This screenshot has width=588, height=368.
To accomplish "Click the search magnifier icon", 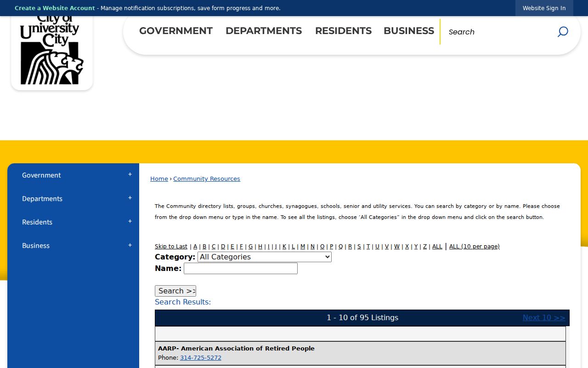I will [x=563, y=32].
